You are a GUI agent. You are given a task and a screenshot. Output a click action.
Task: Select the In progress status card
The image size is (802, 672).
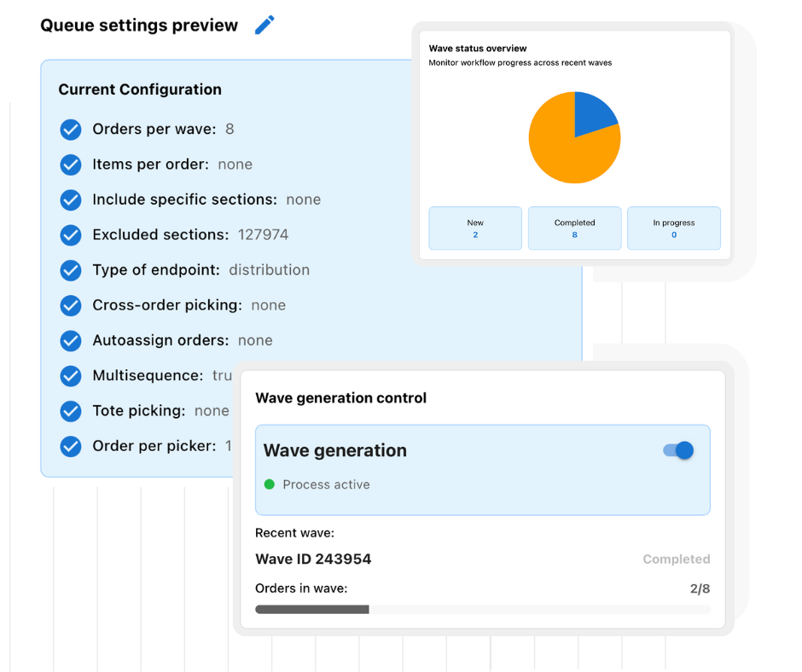tap(674, 229)
